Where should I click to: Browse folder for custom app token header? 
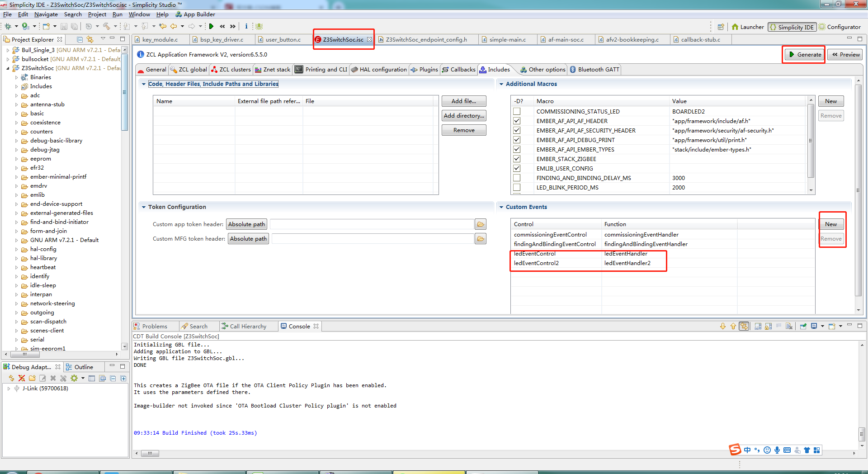click(x=481, y=224)
